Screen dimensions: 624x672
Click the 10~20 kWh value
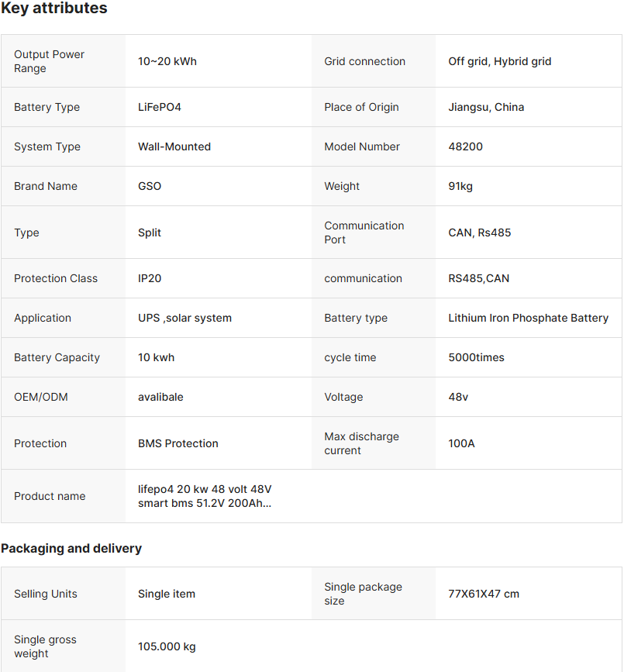point(167,61)
